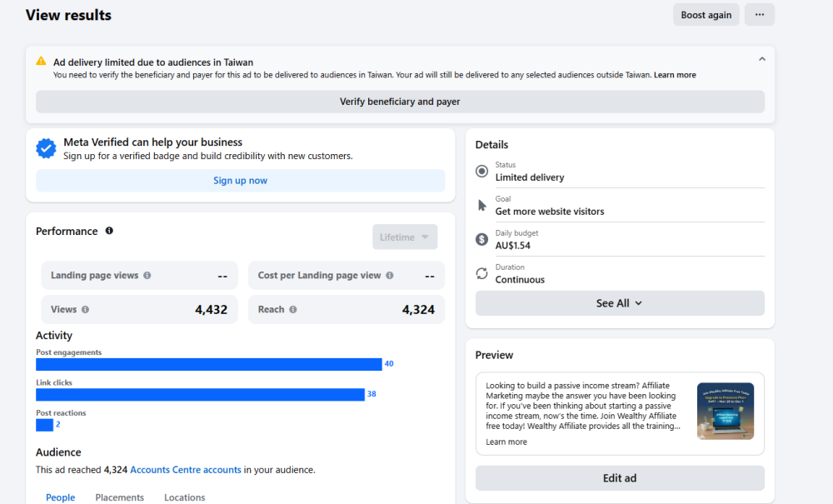Image resolution: width=833 pixels, height=504 pixels.
Task: Switch to the Locations tab
Action: [184, 497]
